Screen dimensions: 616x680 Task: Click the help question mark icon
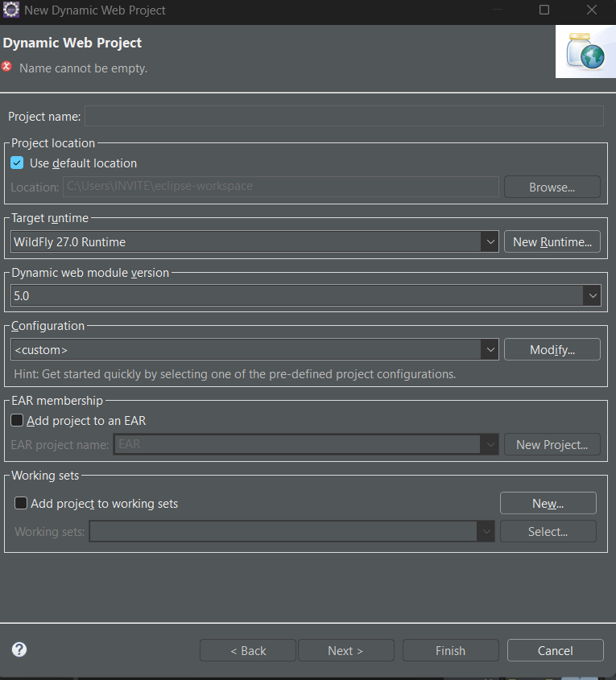19,649
